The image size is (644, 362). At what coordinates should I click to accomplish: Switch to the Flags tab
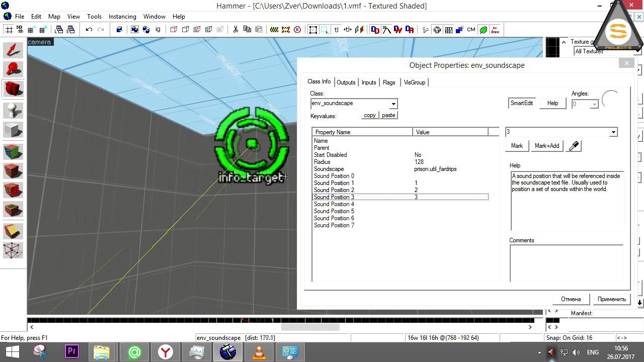(389, 82)
